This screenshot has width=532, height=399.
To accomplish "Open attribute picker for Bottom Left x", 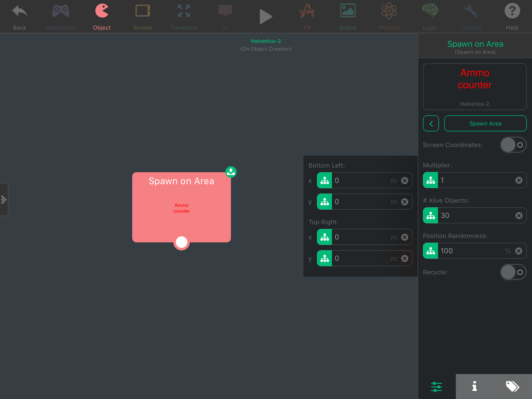I will click(x=324, y=180).
